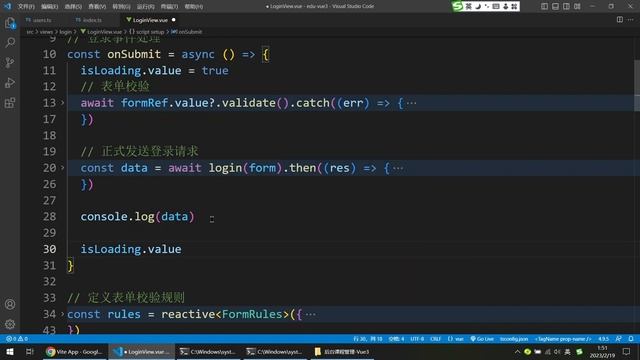The image size is (640, 360).
Task: Click the VS Code logo in the title bar
Action: 7,6
